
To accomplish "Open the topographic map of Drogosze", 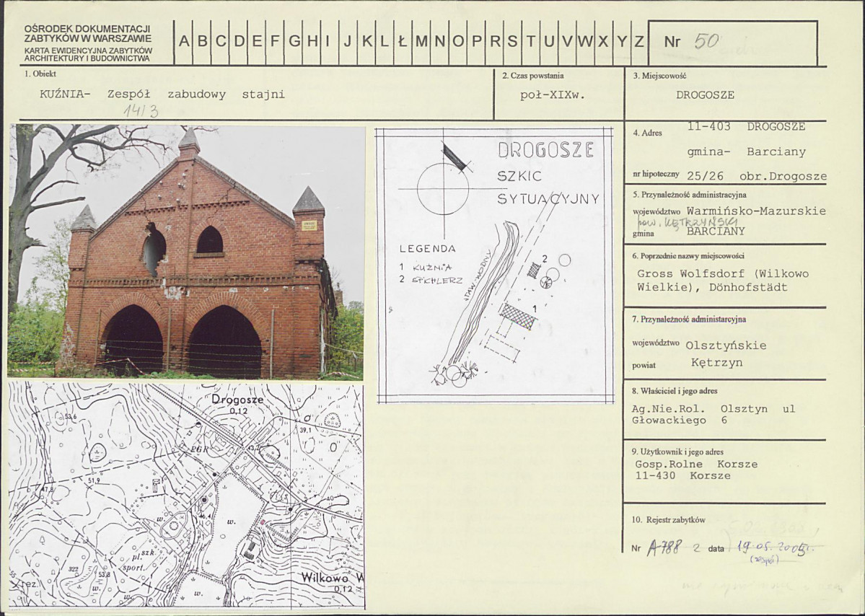I will (186, 495).
